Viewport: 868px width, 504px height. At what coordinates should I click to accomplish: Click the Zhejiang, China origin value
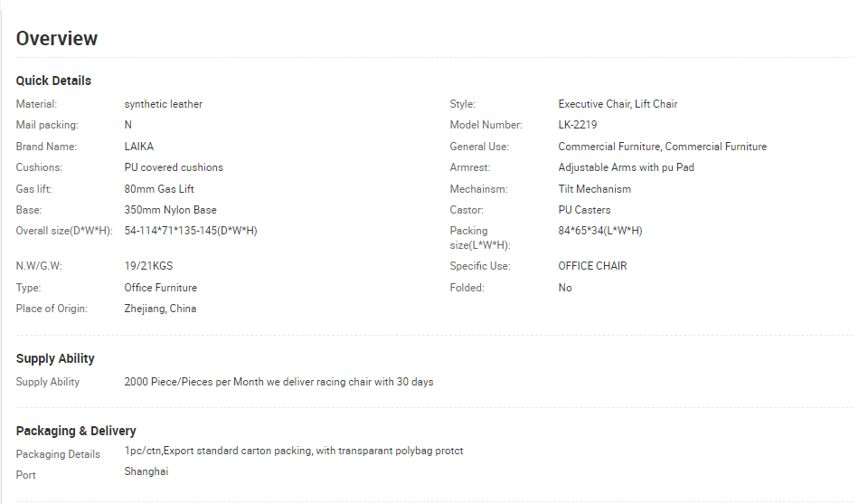pos(160,309)
